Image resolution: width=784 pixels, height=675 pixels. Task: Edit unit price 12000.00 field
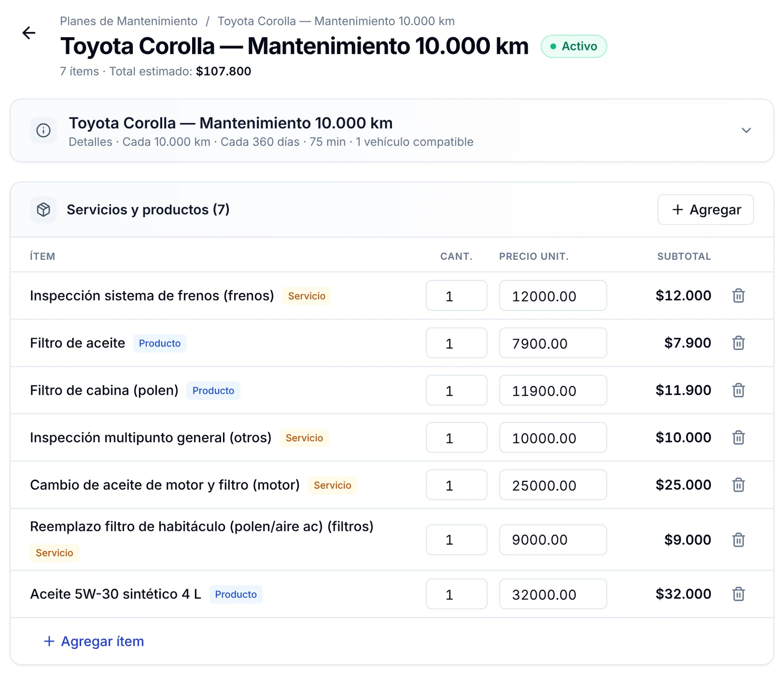[553, 296]
